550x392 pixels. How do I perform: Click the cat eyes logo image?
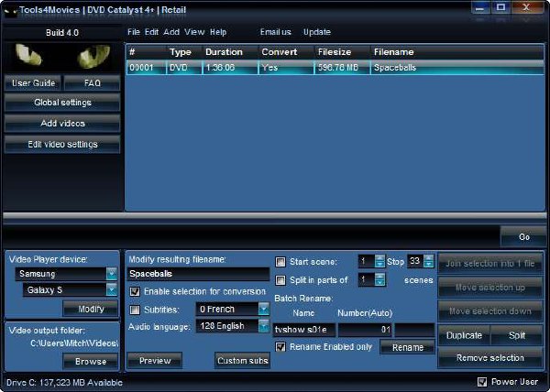[62, 57]
